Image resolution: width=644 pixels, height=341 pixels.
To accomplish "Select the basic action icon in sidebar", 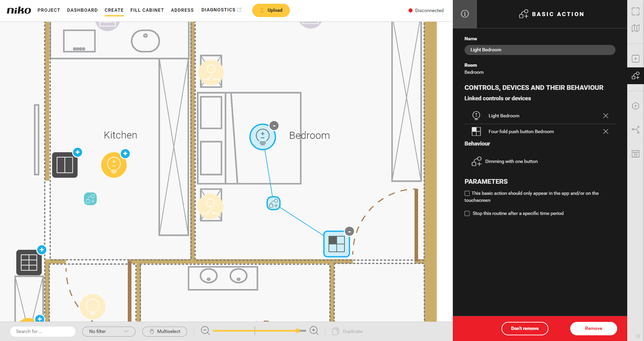I will tap(635, 75).
